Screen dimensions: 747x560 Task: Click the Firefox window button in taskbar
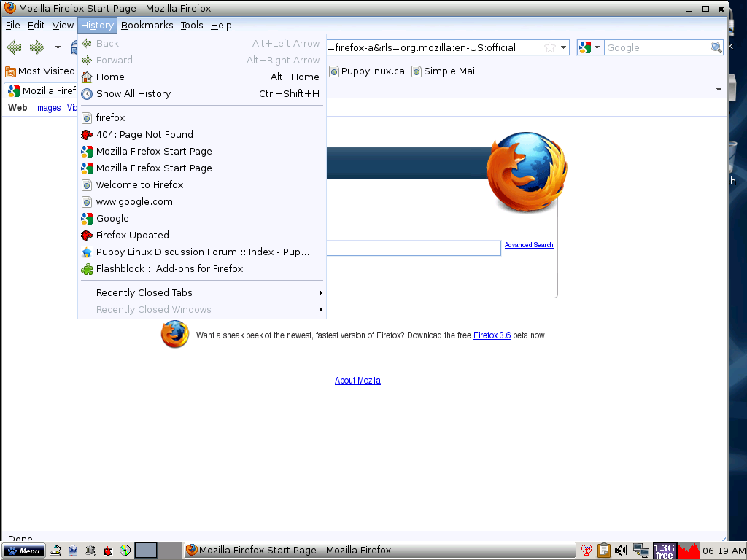coord(379,551)
